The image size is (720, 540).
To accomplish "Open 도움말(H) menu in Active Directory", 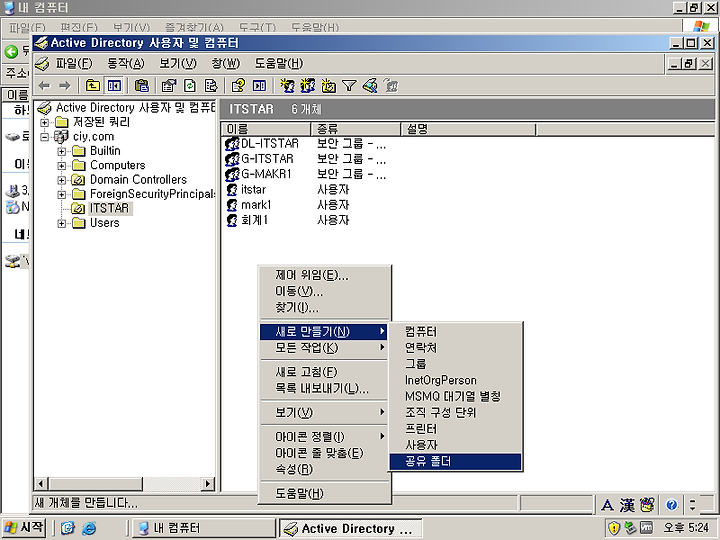I will click(279, 63).
